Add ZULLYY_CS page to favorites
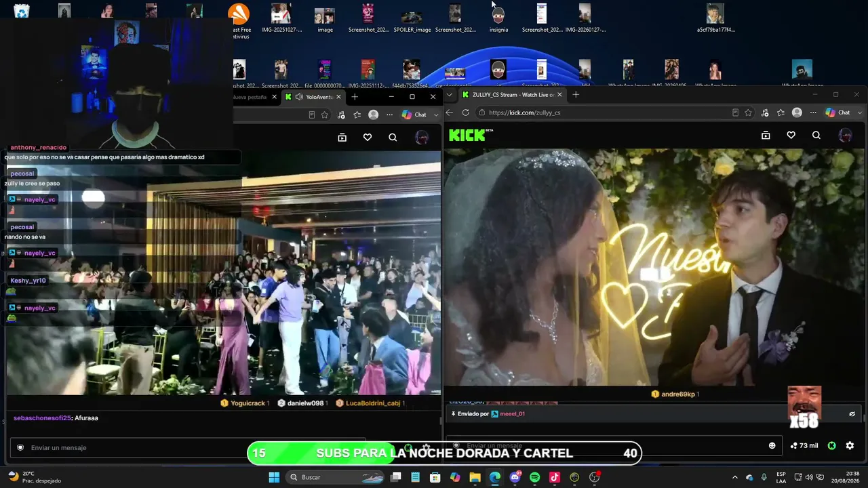 pos(749,113)
